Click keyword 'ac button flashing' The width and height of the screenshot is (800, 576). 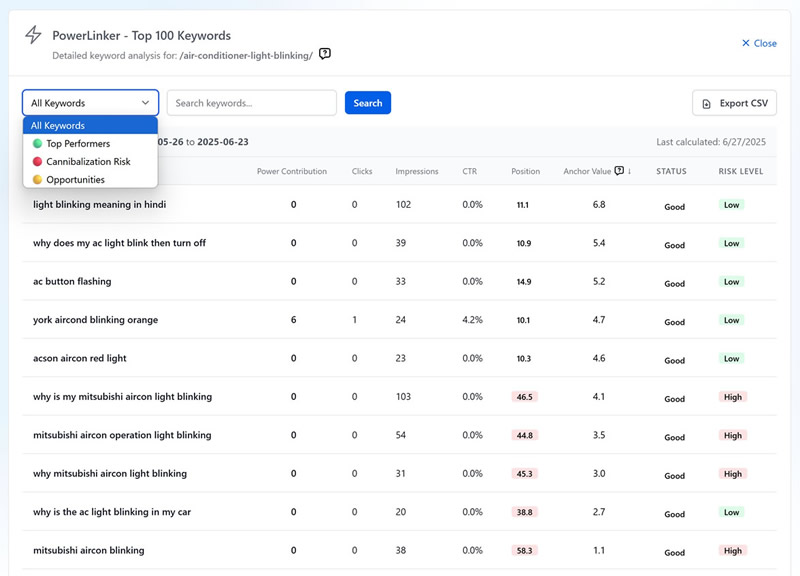(72, 281)
